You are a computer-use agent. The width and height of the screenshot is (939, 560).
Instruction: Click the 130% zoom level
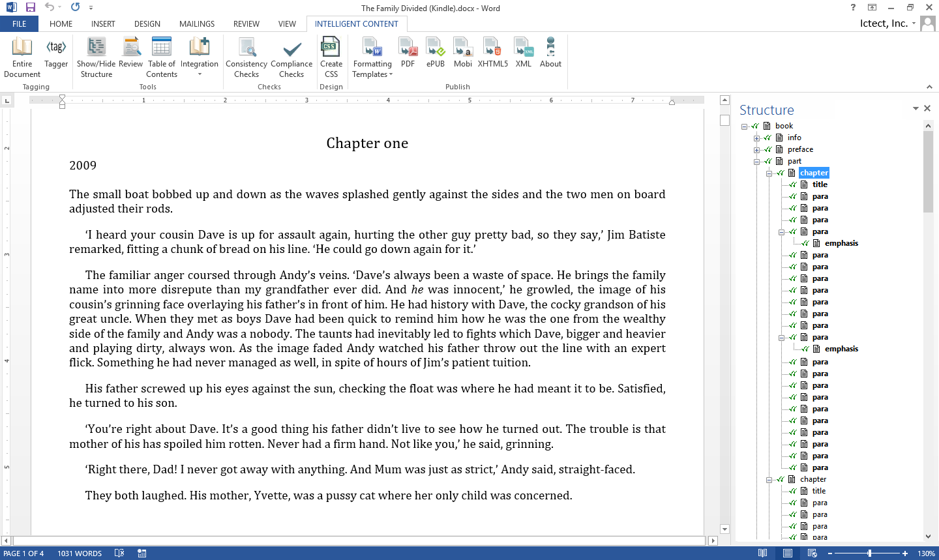click(x=926, y=553)
